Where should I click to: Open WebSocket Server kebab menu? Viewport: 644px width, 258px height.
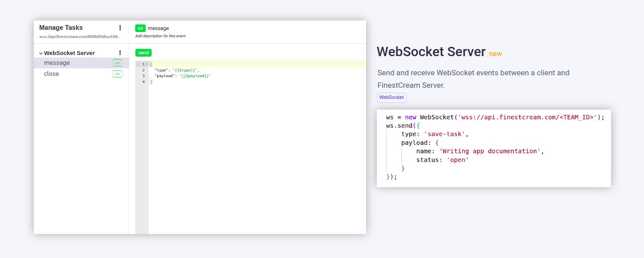pos(120,53)
